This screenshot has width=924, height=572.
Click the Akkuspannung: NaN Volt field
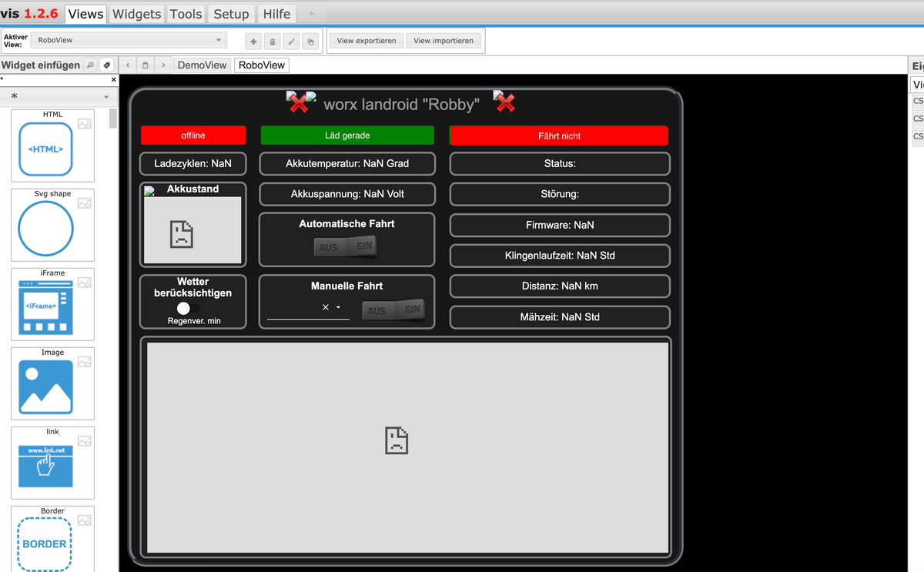[x=347, y=194]
